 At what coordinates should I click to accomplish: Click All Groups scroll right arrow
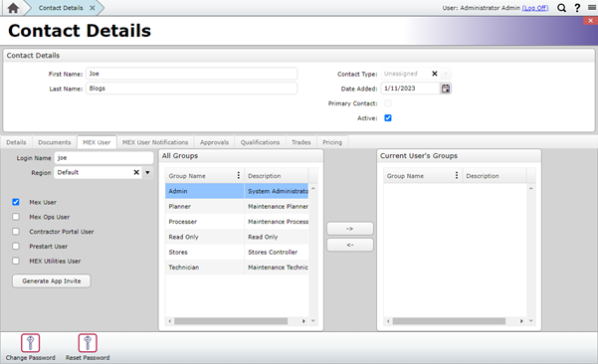click(303, 321)
